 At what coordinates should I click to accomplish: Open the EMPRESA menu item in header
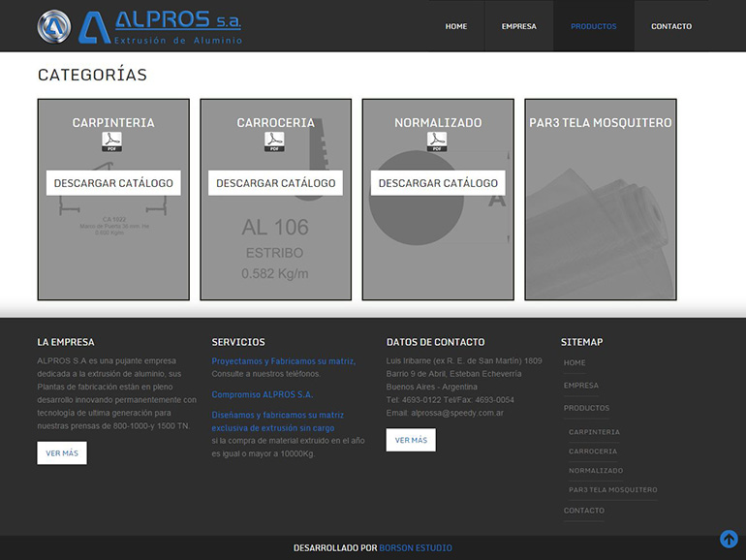pyautogui.click(x=518, y=26)
